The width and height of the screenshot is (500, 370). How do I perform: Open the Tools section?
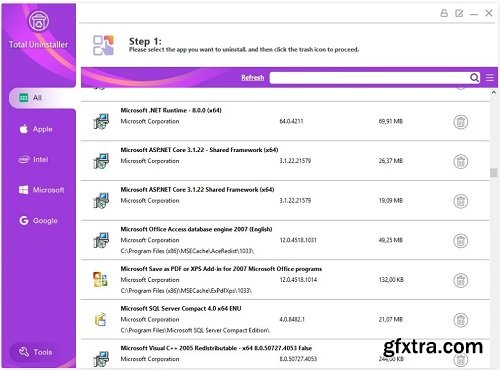pos(35,352)
